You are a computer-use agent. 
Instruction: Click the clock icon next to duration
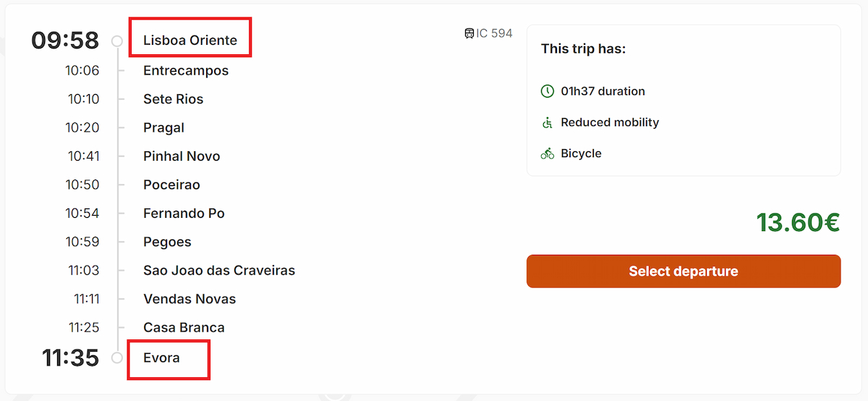(548, 91)
